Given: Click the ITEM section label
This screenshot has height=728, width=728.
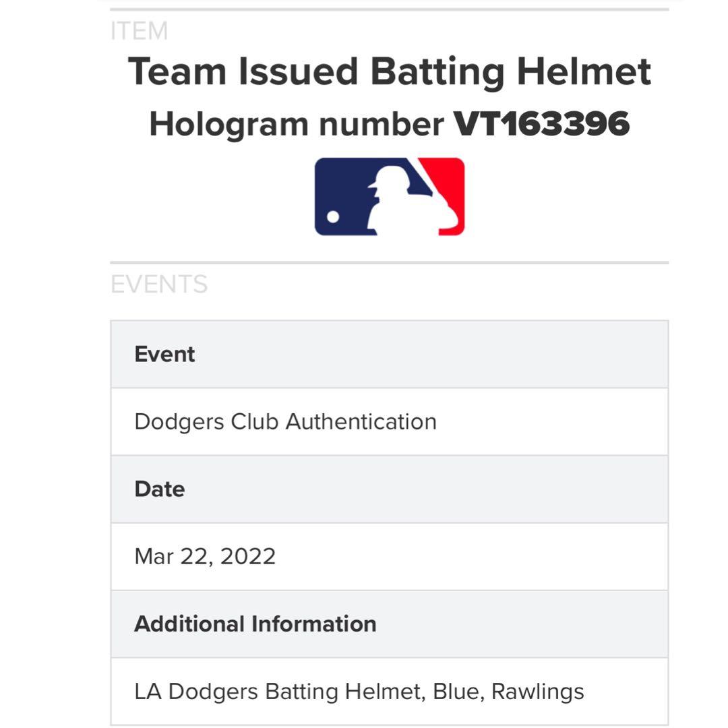Looking at the screenshot, I should coord(139,31).
